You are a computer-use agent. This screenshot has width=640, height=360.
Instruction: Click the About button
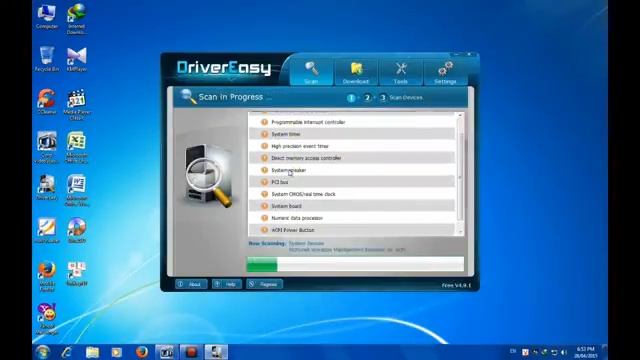(x=191, y=284)
